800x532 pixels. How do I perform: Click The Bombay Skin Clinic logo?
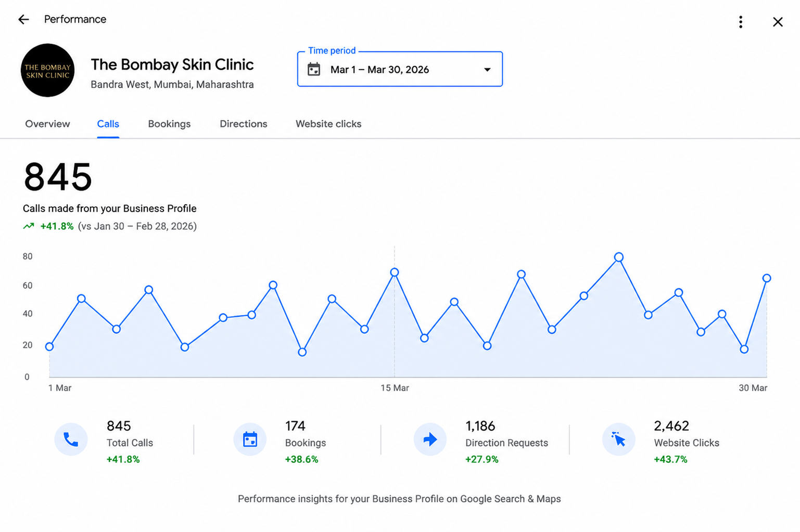47,70
